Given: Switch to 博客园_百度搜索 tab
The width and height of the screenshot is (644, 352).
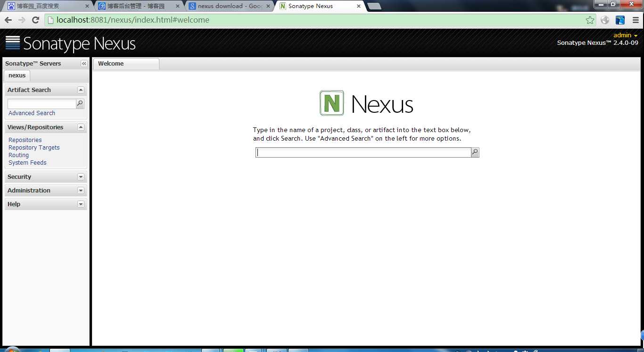Looking at the screenshot, I should (x=47, y=6).
